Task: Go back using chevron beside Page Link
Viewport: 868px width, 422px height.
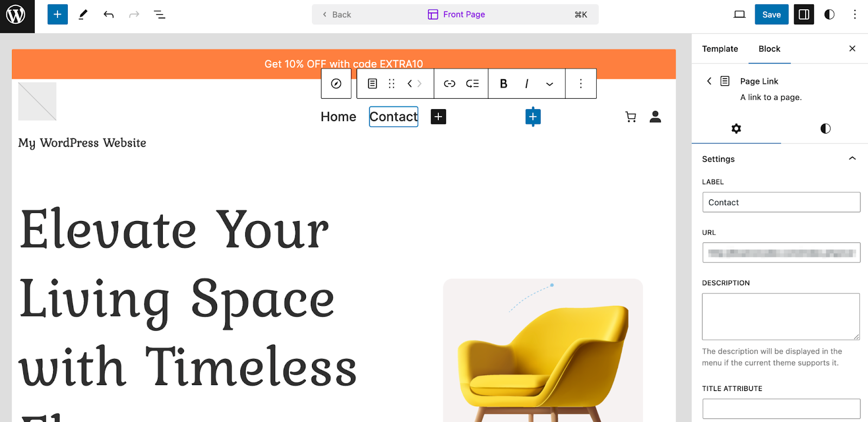Action: pos(709,81)
